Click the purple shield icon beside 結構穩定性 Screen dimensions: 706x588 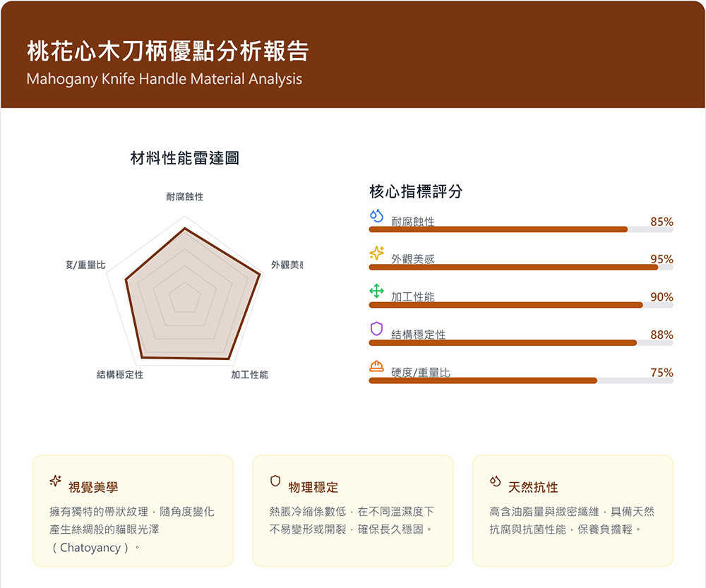[x=376, y=328]
